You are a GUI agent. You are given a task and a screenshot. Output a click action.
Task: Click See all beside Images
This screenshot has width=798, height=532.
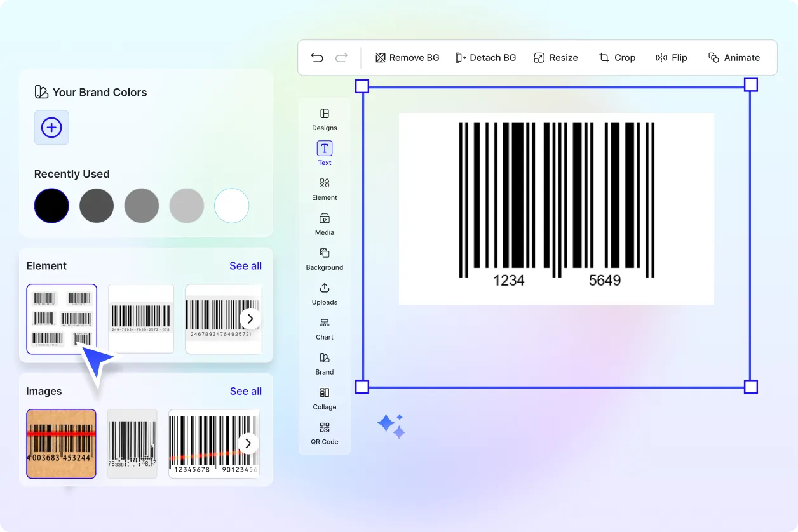[x=246, y=391]
